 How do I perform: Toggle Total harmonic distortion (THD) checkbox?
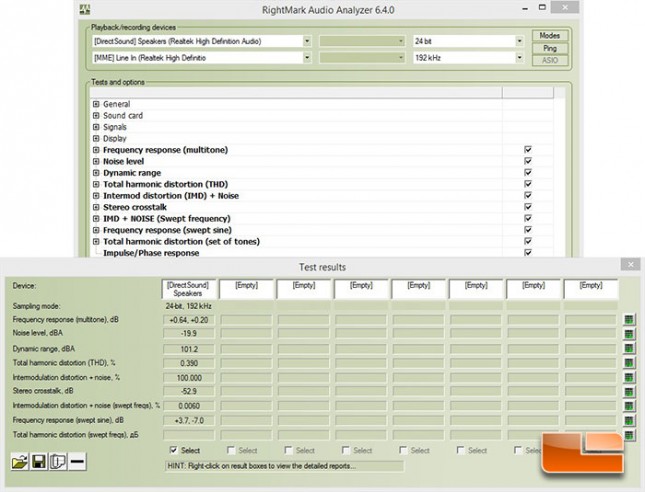coord(528,184)
